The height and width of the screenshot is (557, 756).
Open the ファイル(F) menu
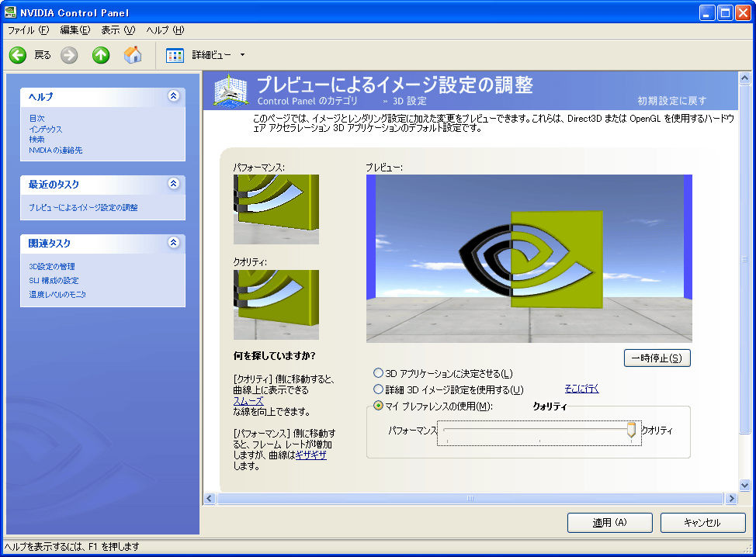28,30
